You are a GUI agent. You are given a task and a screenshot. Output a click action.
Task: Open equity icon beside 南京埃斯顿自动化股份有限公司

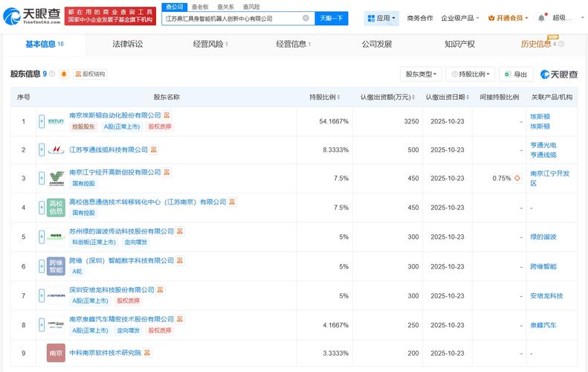[167, 115]
